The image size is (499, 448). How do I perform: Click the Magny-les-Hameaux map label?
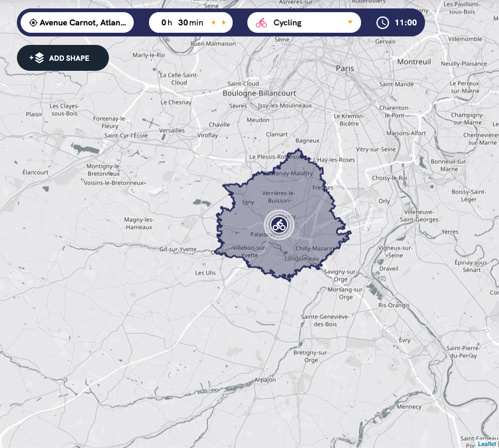(x=138, y=223)
